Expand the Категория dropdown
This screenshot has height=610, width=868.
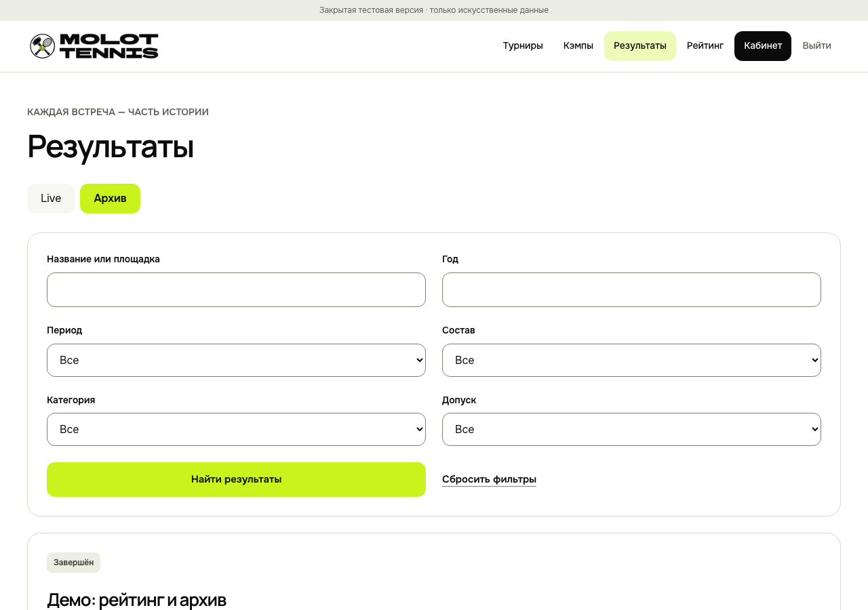[236, 430]
